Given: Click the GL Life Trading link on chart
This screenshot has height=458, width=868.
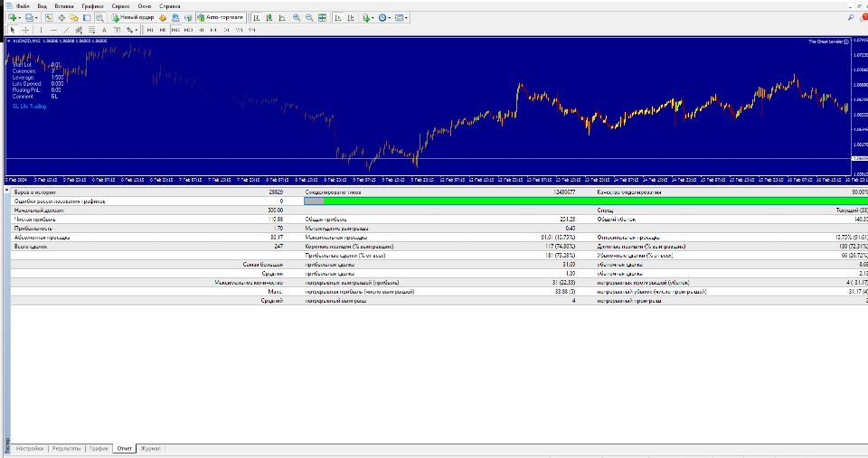Looking at the screenshot, I should coord(29,107).
